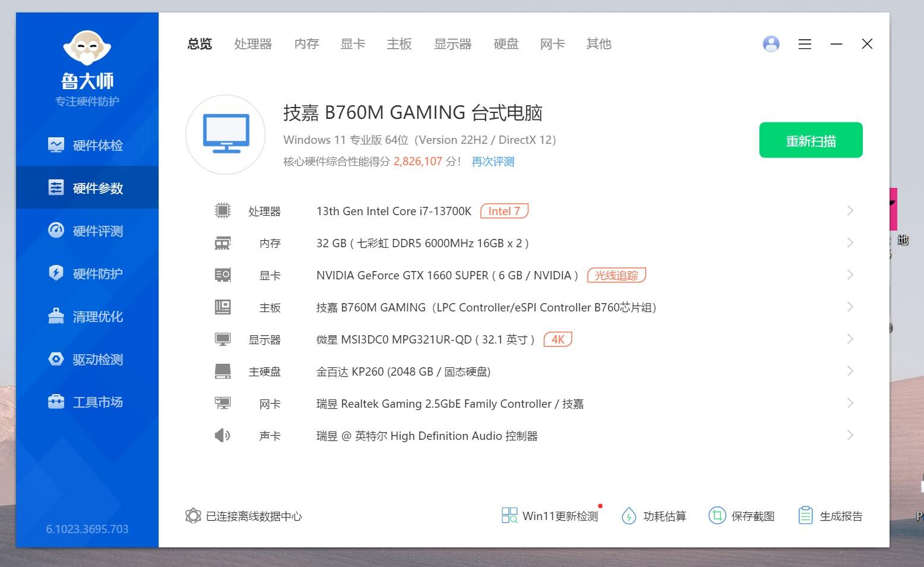Click the 主硬盘 disk drive icon
Screen dimensions: 924x567
click(x=222, y=371)
